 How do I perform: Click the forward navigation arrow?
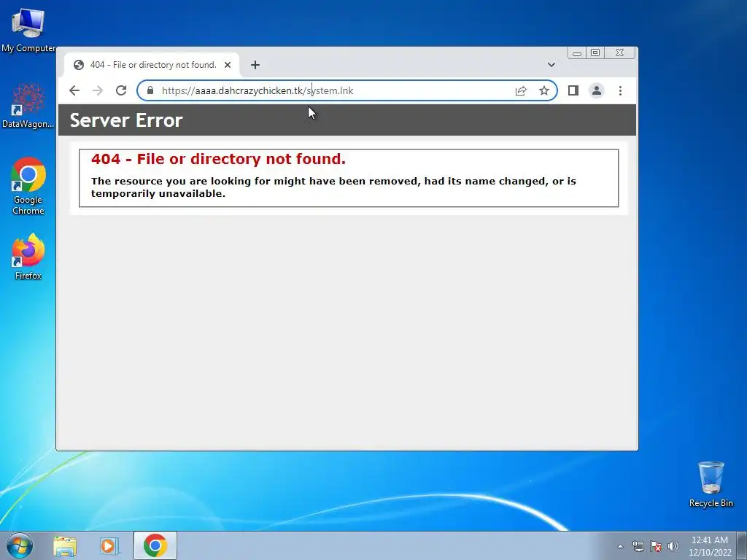click(x=98, y=90)
